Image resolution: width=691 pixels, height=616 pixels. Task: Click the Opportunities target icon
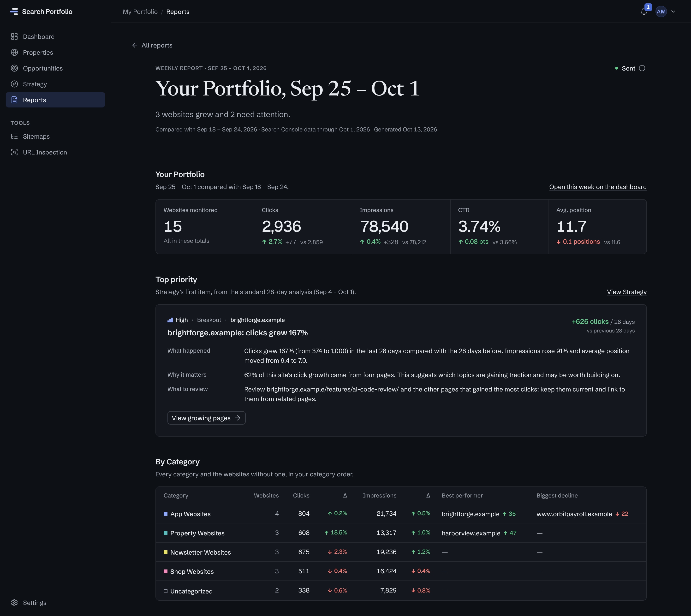pos(14,68)
